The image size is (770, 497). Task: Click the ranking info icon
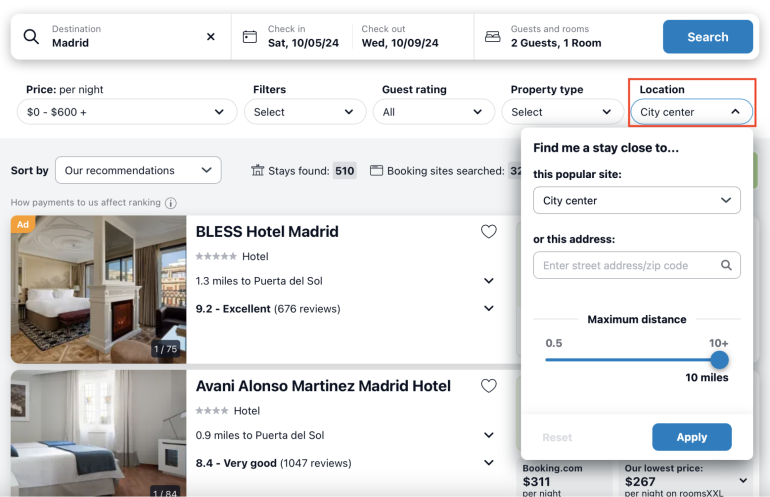(x=171, y=203)
